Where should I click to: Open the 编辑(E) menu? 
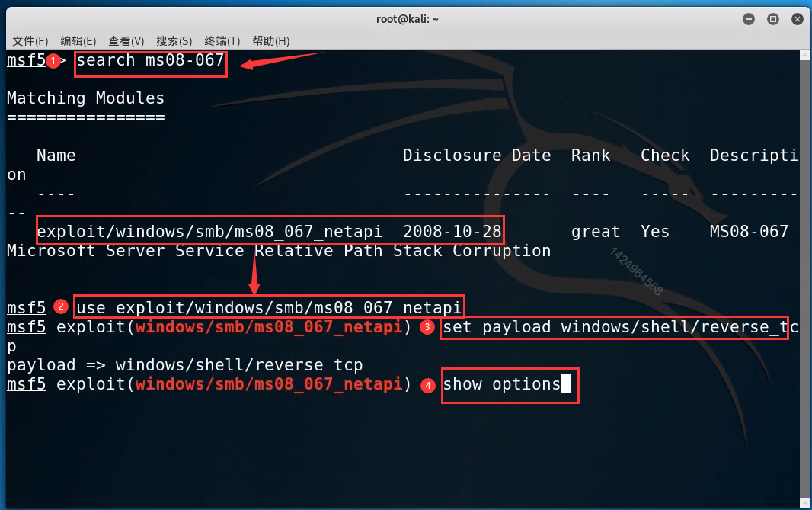[78, 41]
